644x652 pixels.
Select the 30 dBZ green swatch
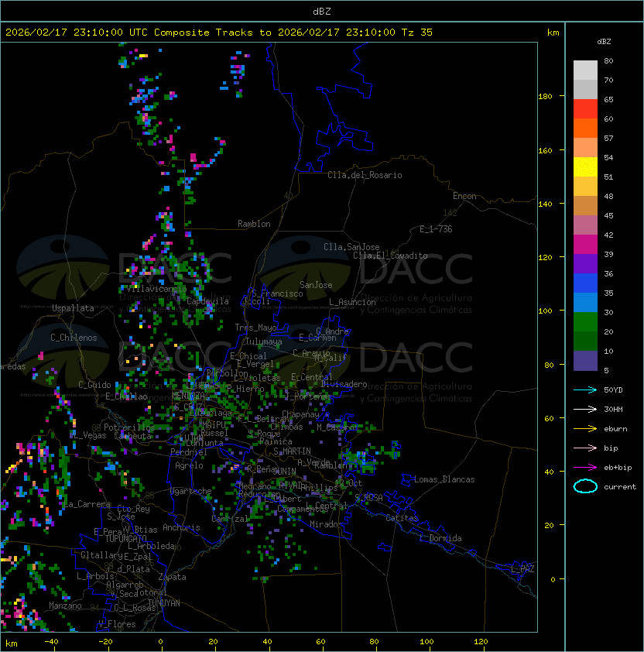click(x=585, y=321)
